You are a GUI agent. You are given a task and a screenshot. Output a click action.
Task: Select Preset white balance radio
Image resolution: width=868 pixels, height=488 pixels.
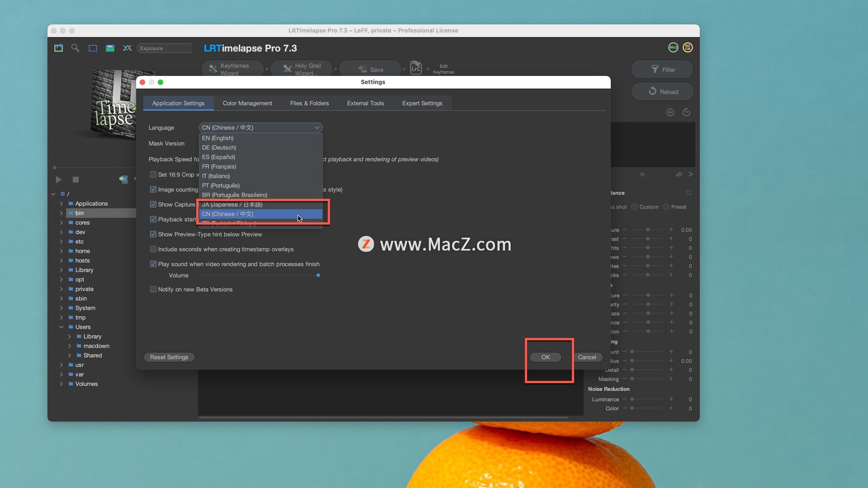666,206
